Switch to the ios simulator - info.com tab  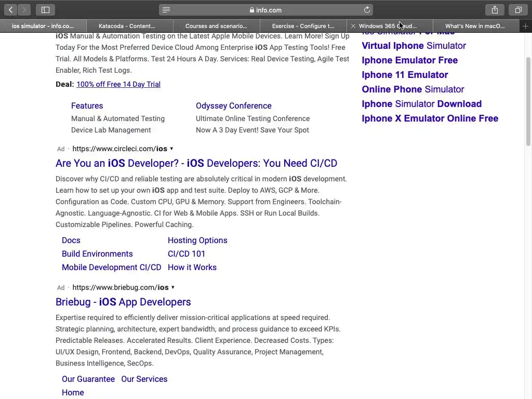[x=43, y=26]
